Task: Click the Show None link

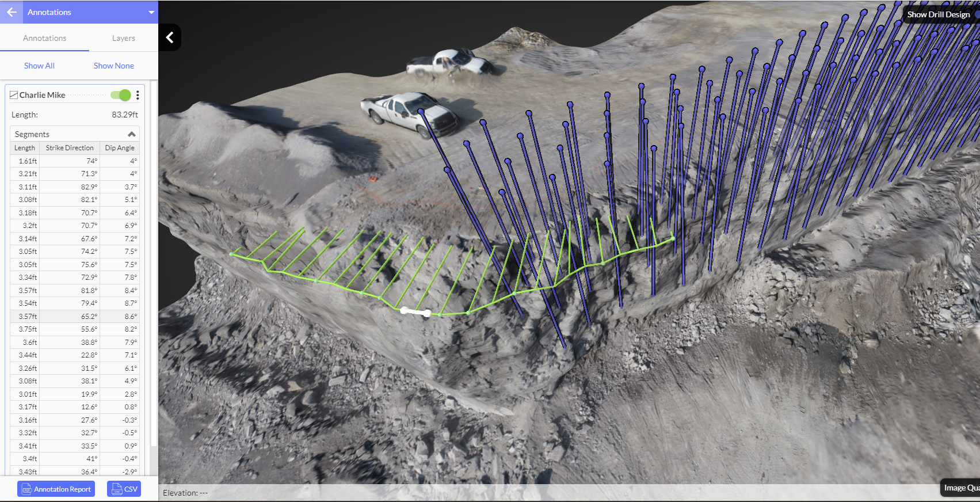Action: pyautogui.click(x=113, y=66)
